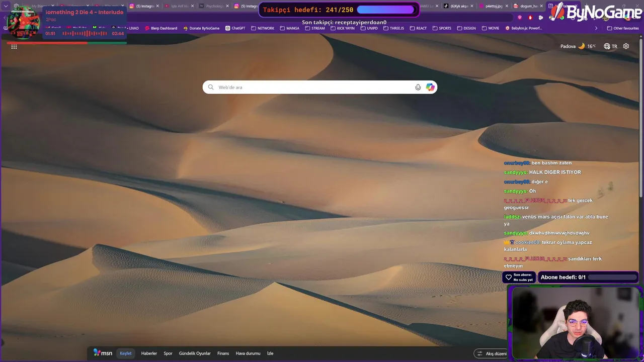Open the İzle tab
Viewport: 644px width, 362px height.
point(270,353)
